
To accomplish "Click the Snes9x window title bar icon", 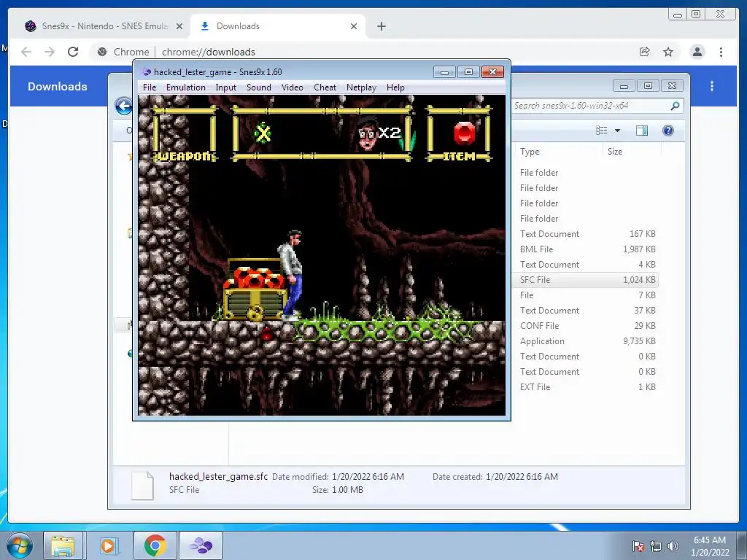I will click(x=146, y=72).
